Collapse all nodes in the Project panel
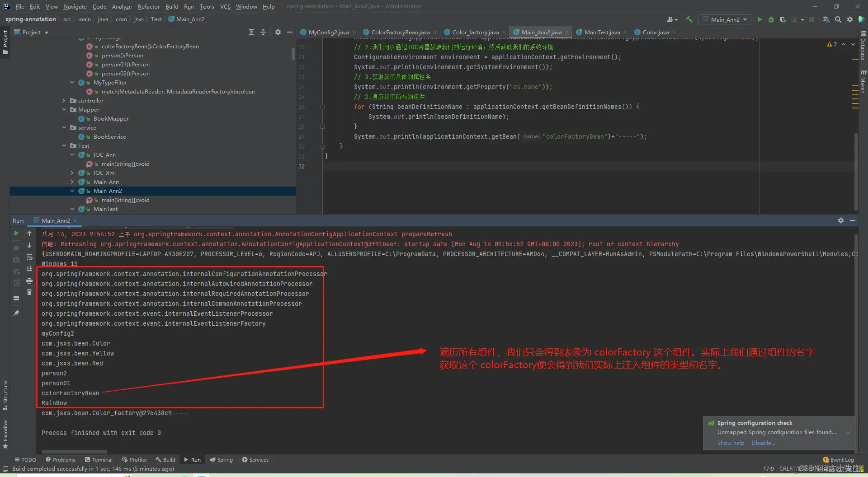 click(x=263, y=32)
